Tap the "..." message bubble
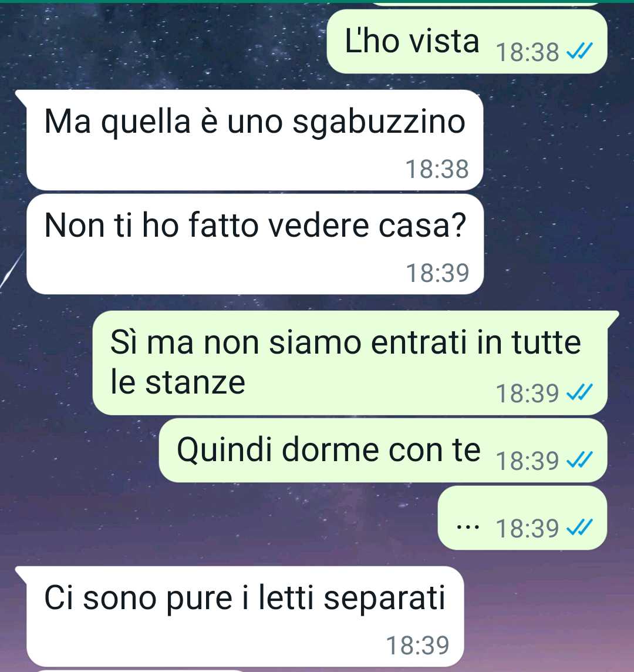This screenshot has height=672, width=634. coord(522,518)
